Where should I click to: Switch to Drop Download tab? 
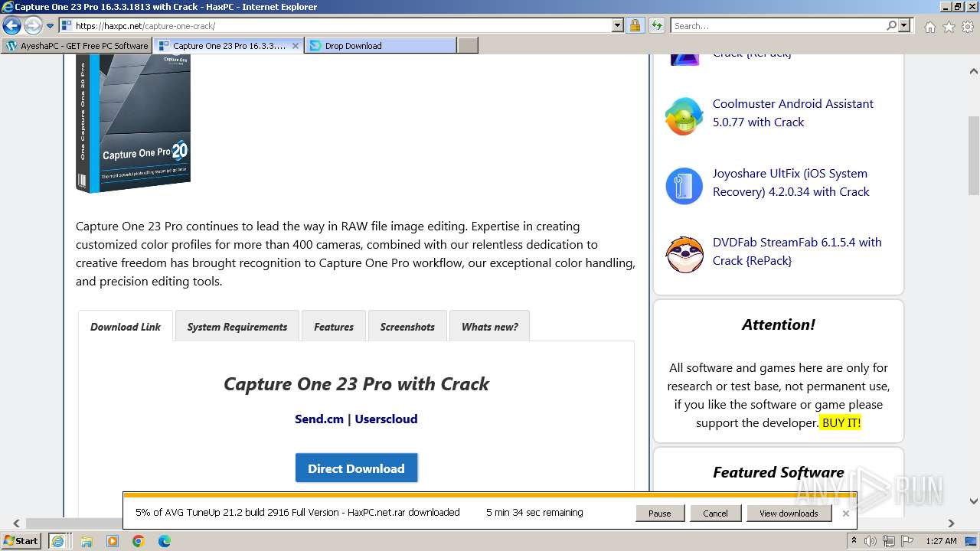[381, 46]
